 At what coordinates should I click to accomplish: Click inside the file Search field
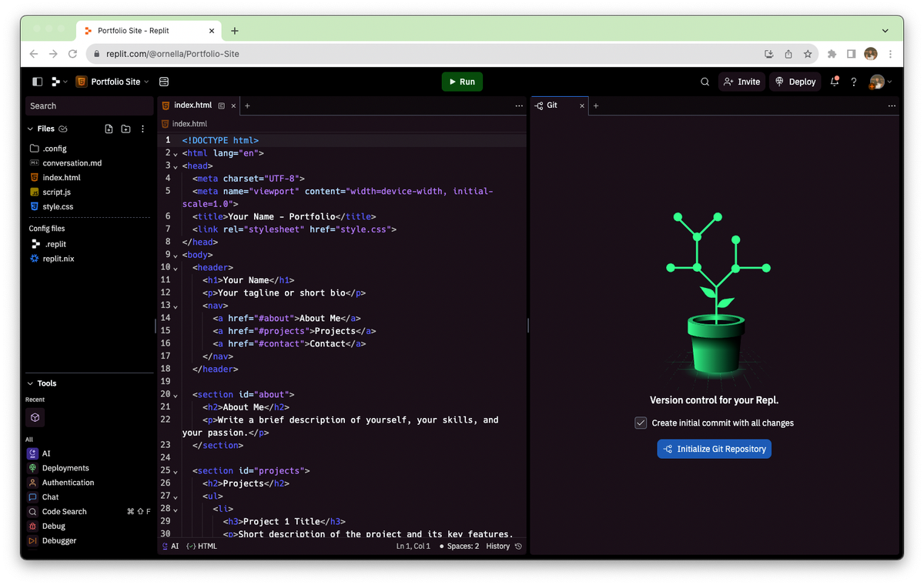coord(89,105)
